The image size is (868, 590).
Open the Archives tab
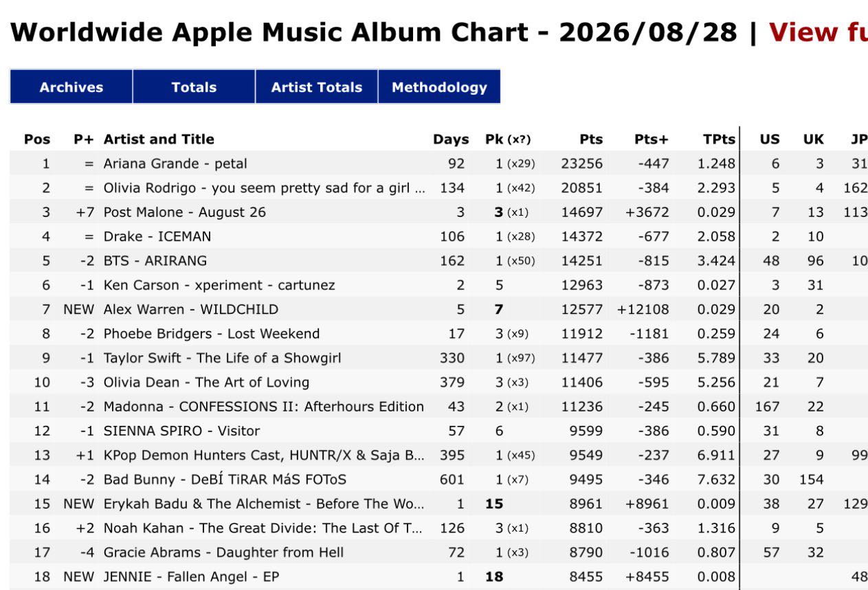pos(71,87)
